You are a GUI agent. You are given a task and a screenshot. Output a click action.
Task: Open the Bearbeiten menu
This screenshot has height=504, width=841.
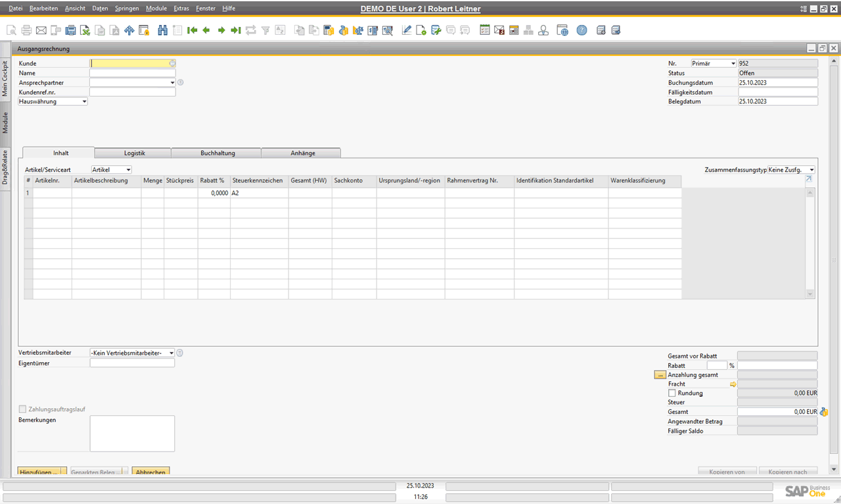43,9
